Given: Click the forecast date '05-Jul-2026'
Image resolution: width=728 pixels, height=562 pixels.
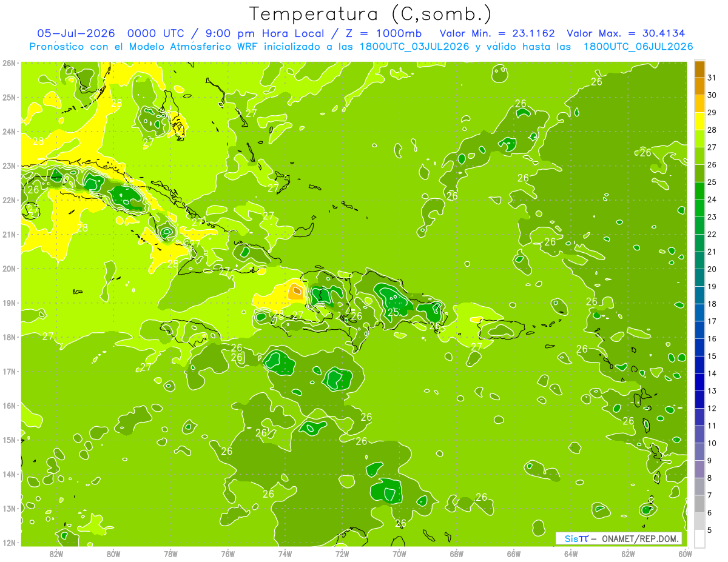Looking at the screenshot, I should (76, 33).
